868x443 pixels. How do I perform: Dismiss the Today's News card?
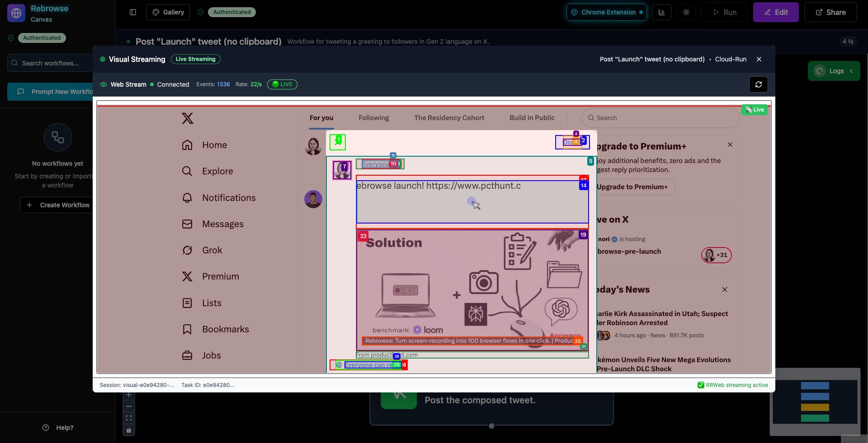click(725, 289)
